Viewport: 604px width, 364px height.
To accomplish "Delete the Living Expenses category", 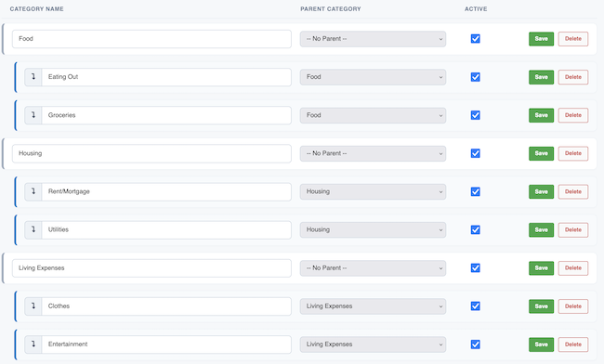I will click(573, 268).
